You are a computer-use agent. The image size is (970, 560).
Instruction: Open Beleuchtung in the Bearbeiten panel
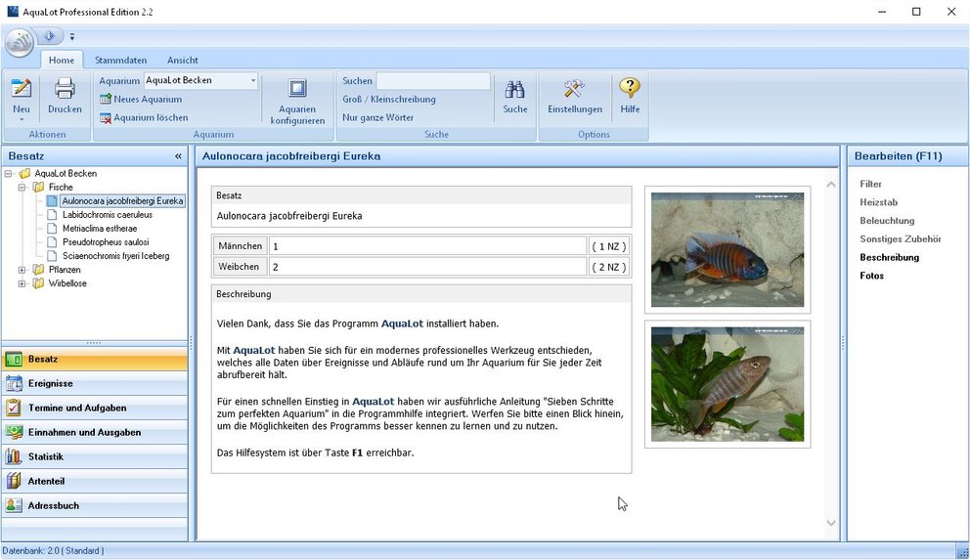click(887, 220)
